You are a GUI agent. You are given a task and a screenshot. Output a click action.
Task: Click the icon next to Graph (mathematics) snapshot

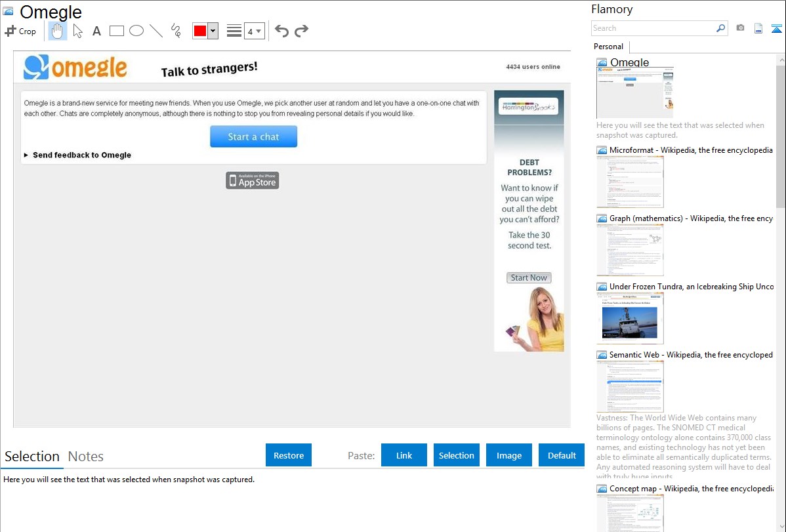click(x=602, y=218)
